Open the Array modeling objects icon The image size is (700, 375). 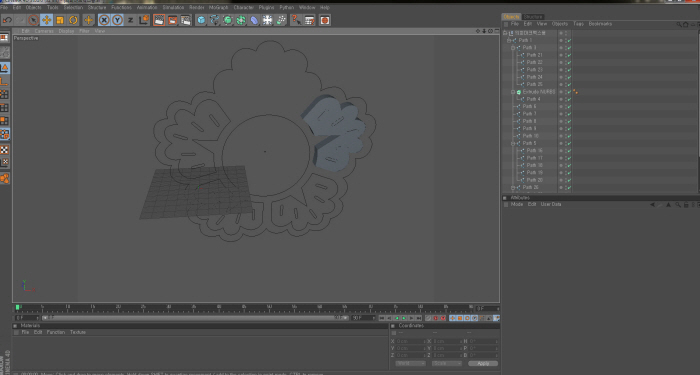click(241, 20)
